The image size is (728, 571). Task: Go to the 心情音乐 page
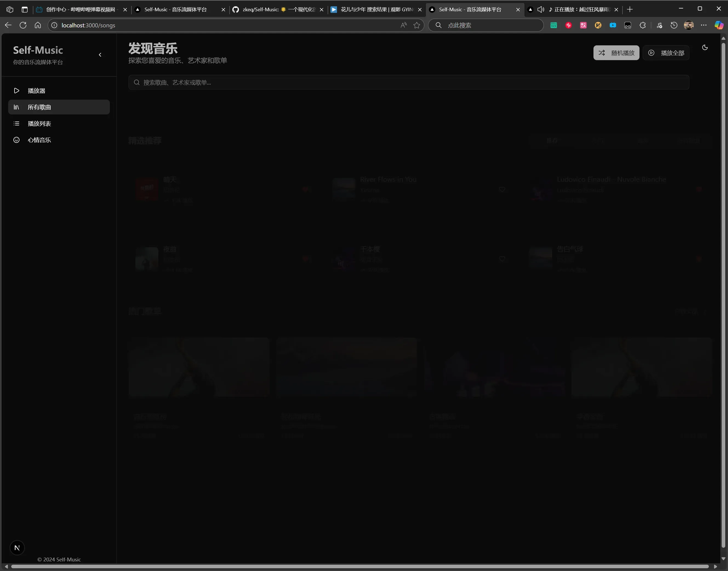coord(39,140)
